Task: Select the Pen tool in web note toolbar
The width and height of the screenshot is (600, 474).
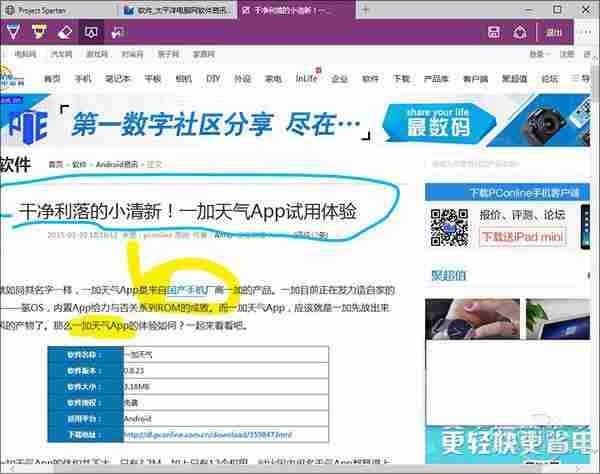Action: click(14, 32)
